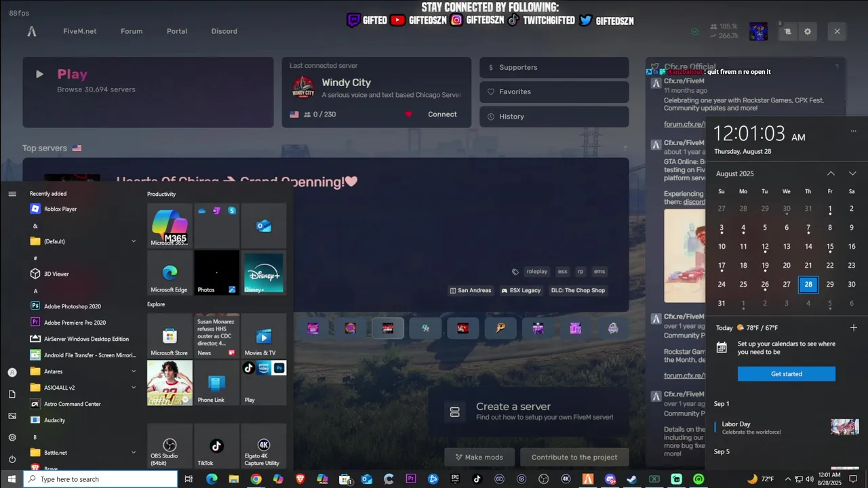Screen dimensions: 868x488
Task: Open the Discord header link
Action: click(224, 31)
